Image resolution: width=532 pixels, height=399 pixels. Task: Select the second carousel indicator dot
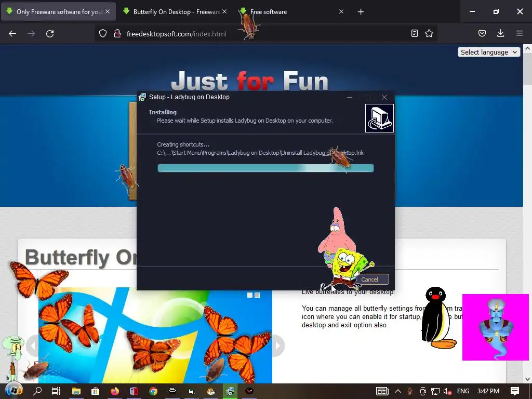tap(257, 295)
